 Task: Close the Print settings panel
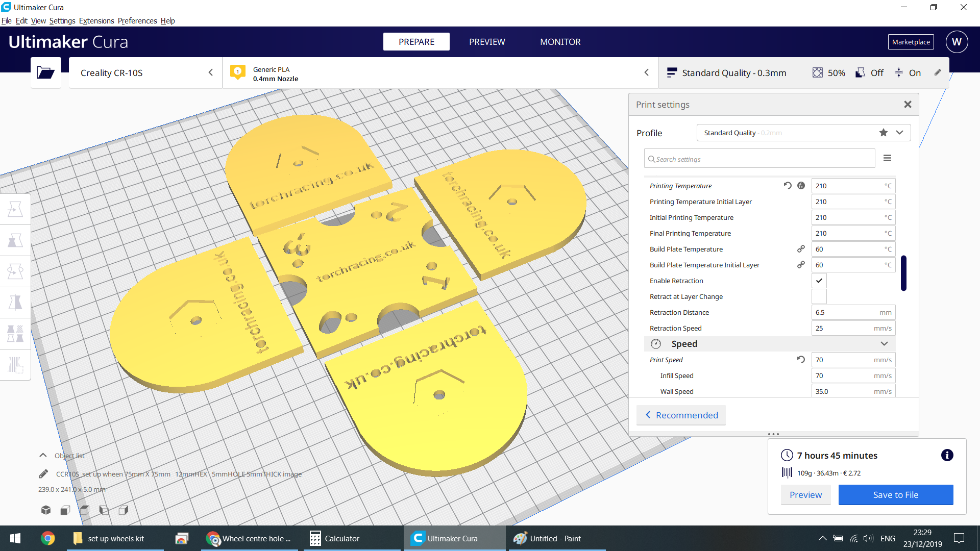tap(908, 105)
